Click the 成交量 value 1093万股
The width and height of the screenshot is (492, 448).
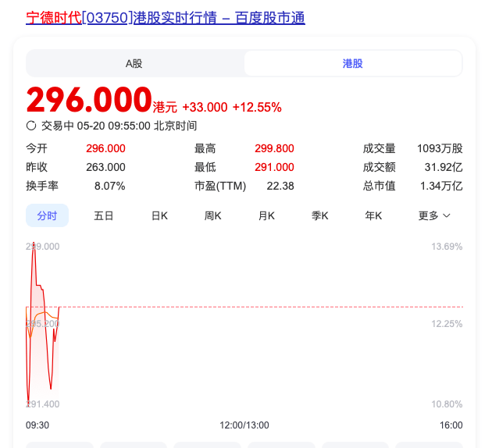(x=434, y=148)
